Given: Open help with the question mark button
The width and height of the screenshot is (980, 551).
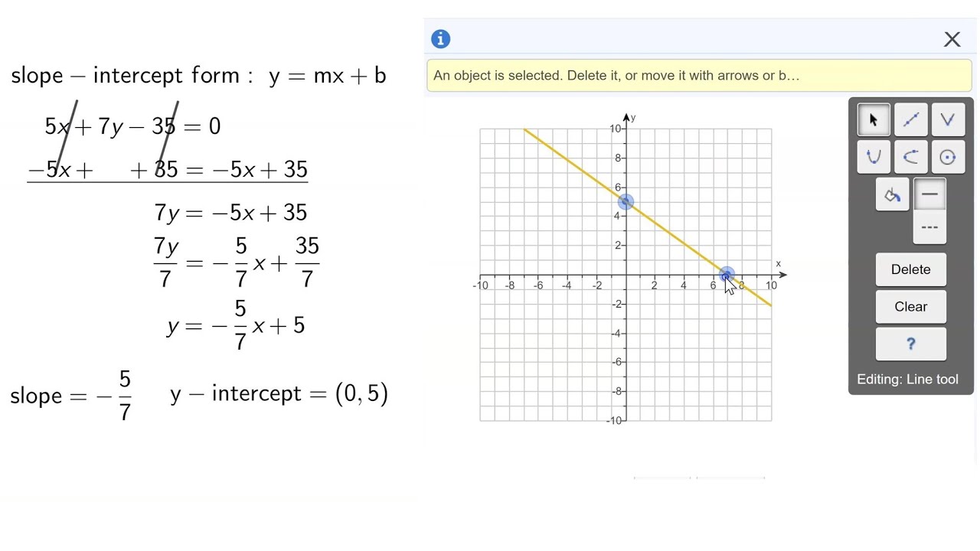Looking at the screenshot, I should pos(910,344).
